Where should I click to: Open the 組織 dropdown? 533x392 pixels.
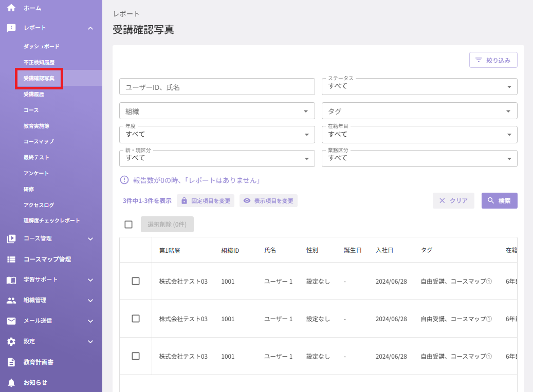pyautogui.click(x=217, y=111)
